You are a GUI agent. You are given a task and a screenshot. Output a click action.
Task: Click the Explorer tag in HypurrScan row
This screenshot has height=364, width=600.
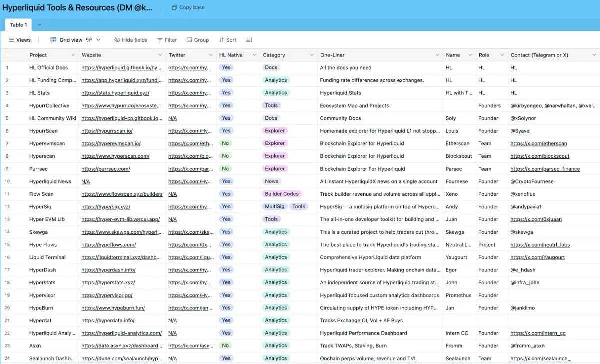tap(275, 131)
